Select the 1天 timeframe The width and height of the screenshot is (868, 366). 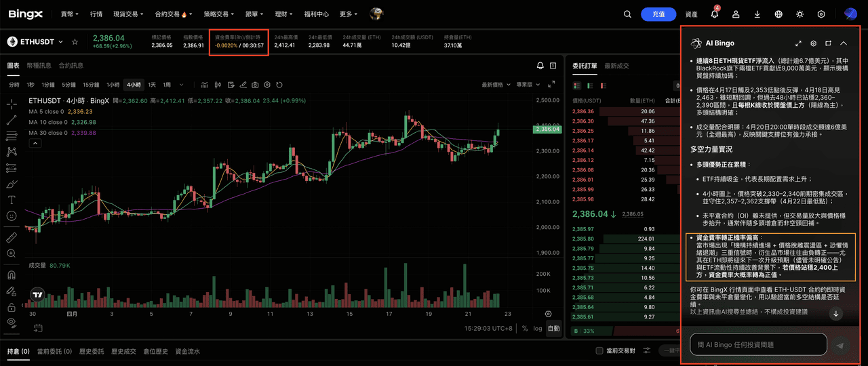click(152, 85)
